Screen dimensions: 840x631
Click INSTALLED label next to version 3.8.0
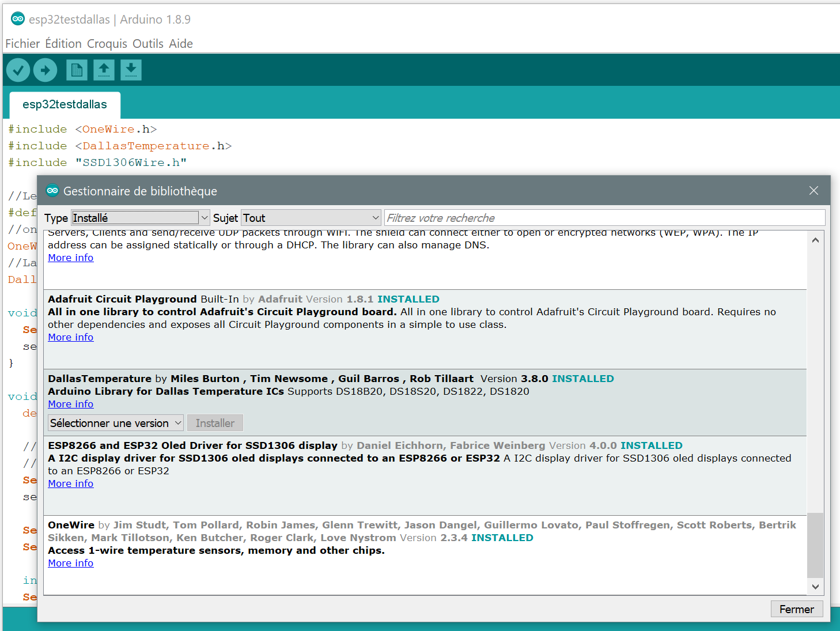pyautogui.click(x=583, y=379)
